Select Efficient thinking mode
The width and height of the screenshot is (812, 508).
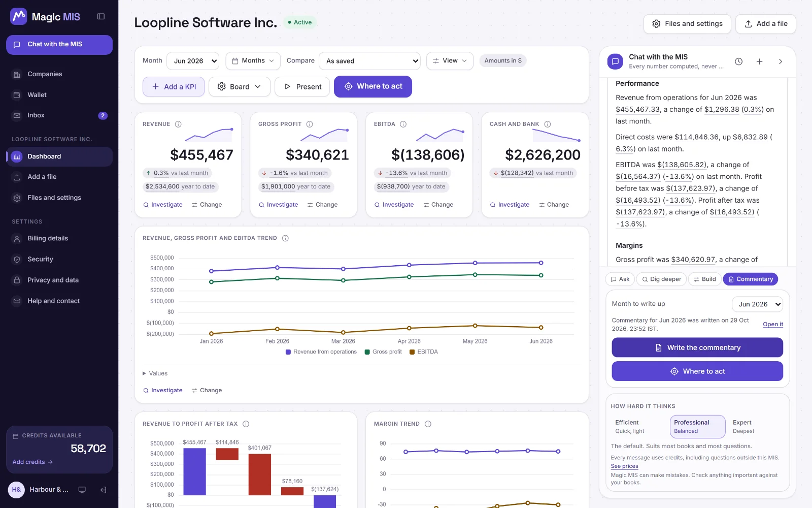tap(639, 427)
